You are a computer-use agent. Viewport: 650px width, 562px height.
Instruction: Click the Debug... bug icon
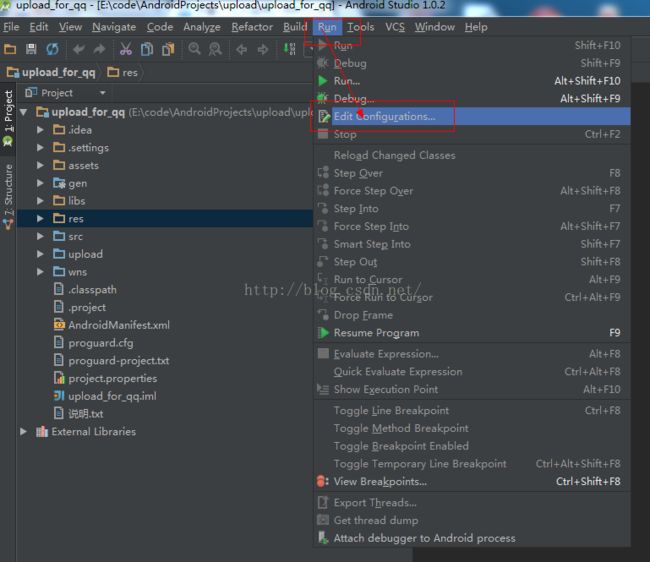323,98
